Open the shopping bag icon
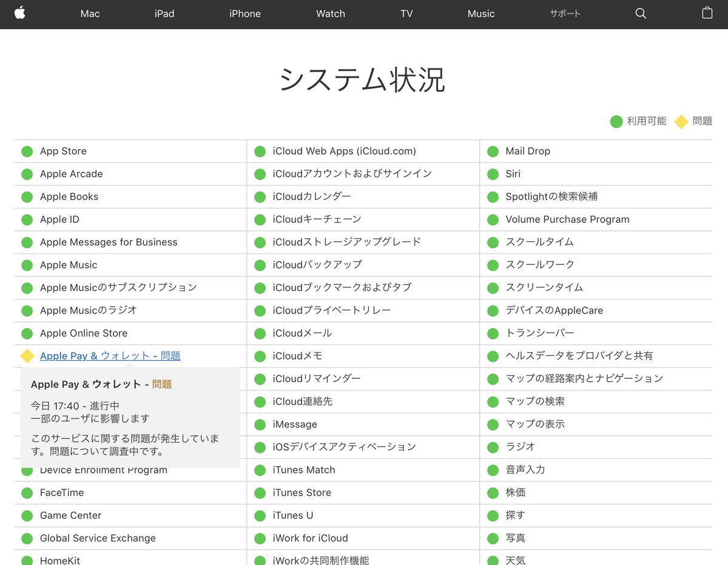This screenshot has height=565, width=728. click(707, 13)
